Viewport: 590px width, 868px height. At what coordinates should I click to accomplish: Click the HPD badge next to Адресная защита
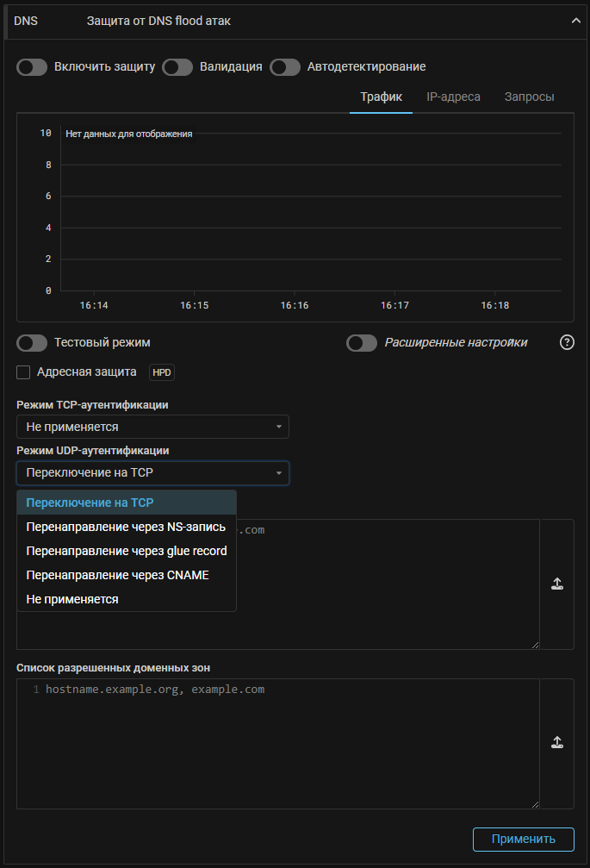[162, 372]
